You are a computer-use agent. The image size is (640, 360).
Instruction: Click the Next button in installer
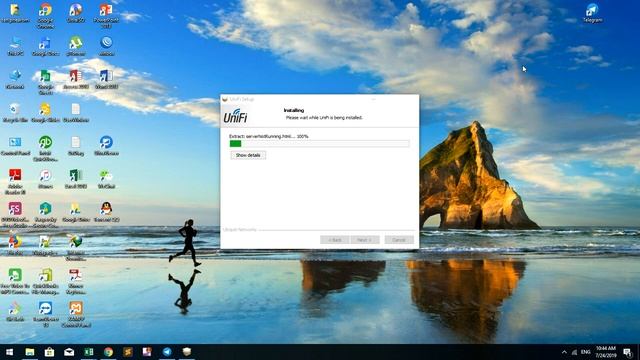(x=364, y=240)
